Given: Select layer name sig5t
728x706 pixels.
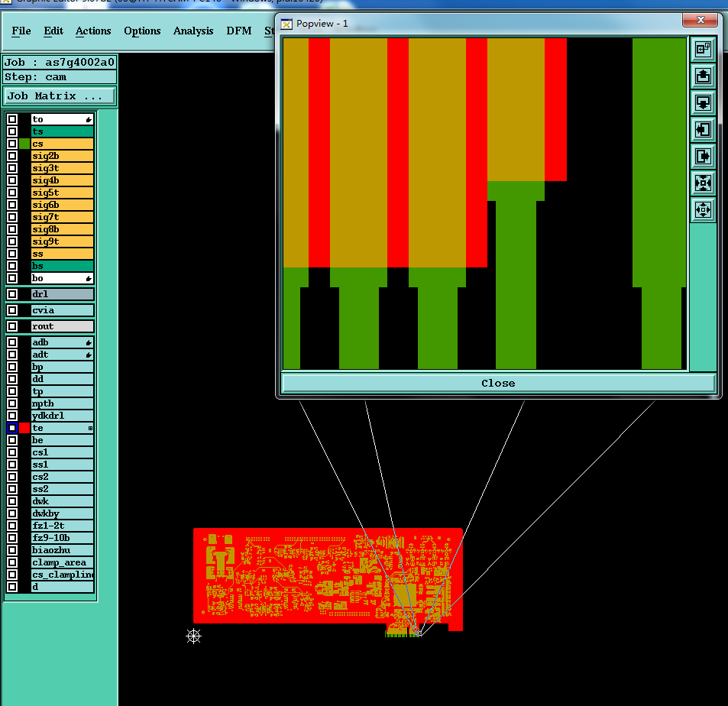Looking at the screenshot, I should (62, 193).
